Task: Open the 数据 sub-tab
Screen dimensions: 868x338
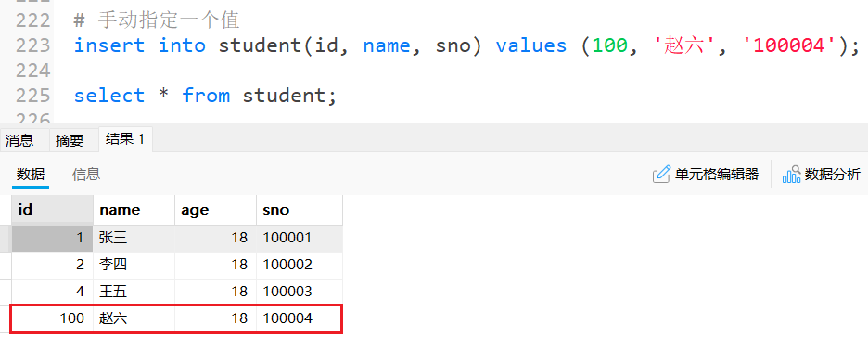Action: tap(31, 175)
